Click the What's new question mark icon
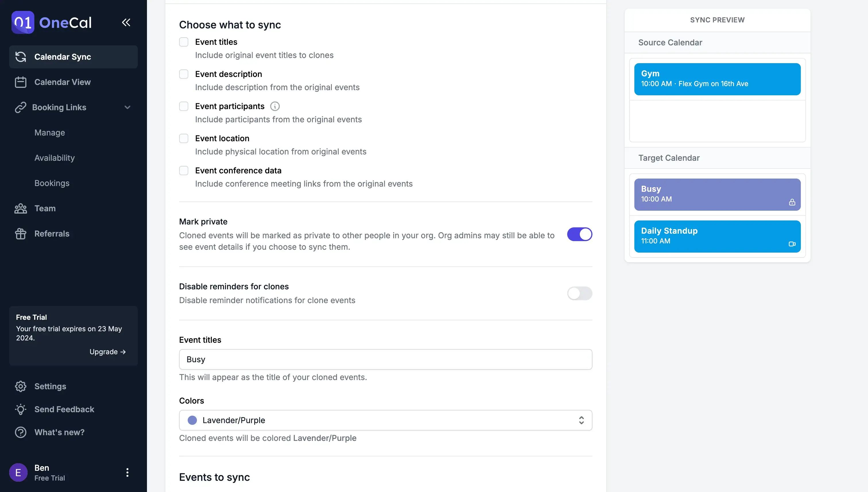 20,432
